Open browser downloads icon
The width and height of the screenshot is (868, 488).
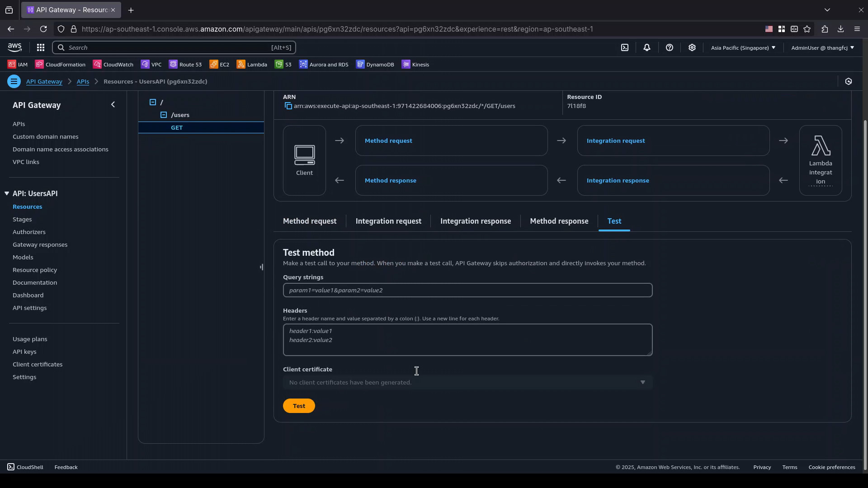point(841,29)
